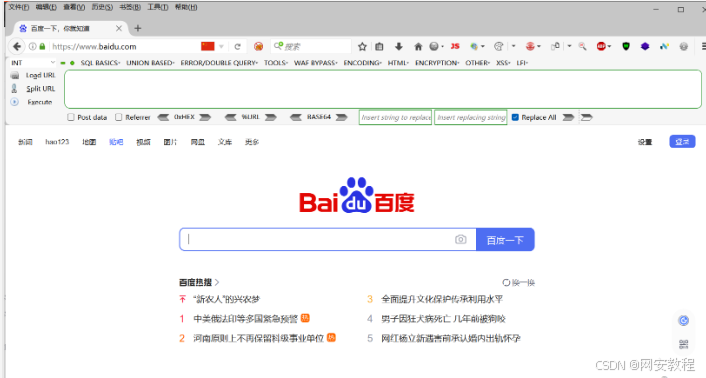The image size is (706, 378).
Task: Open URL bar history dropdown arrow
Action: (x=221, y=46)
